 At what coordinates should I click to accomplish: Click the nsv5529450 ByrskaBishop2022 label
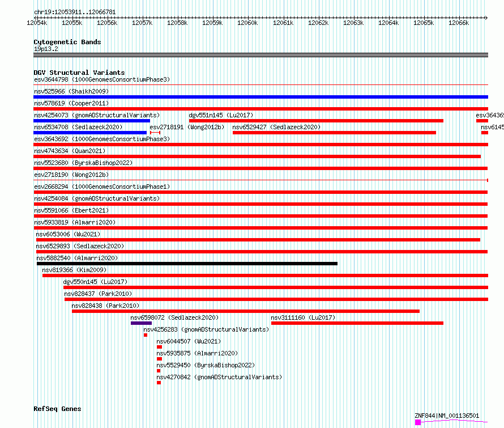pyautogui.click(x=206, y=365)
